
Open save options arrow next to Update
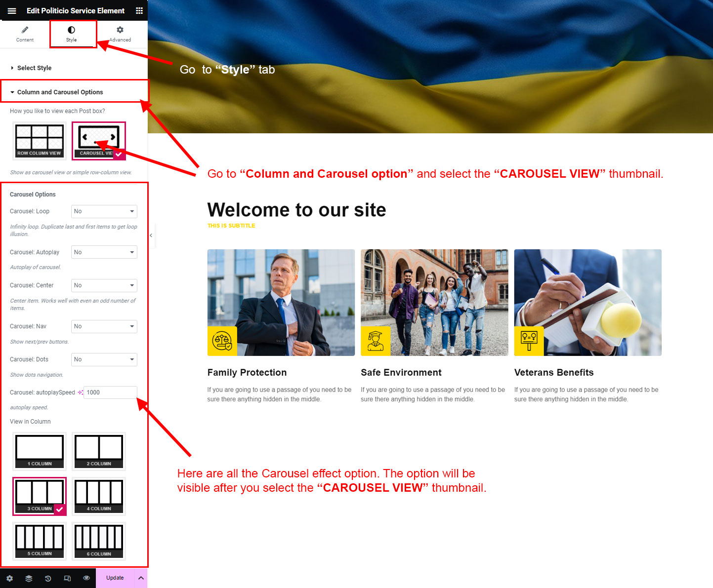[x=141, y=578]
